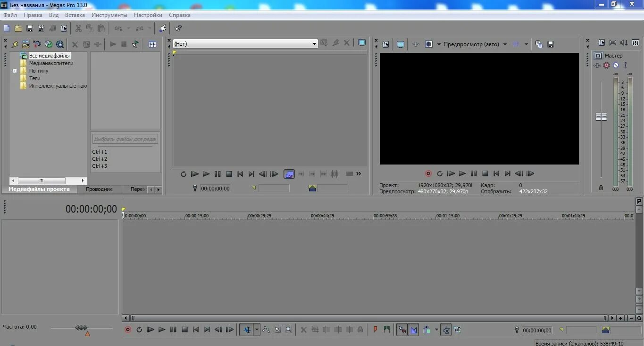Open the Redo history dropdown arrow
The width and height of the screenshot is (644, 346).
tap(150, 29)
